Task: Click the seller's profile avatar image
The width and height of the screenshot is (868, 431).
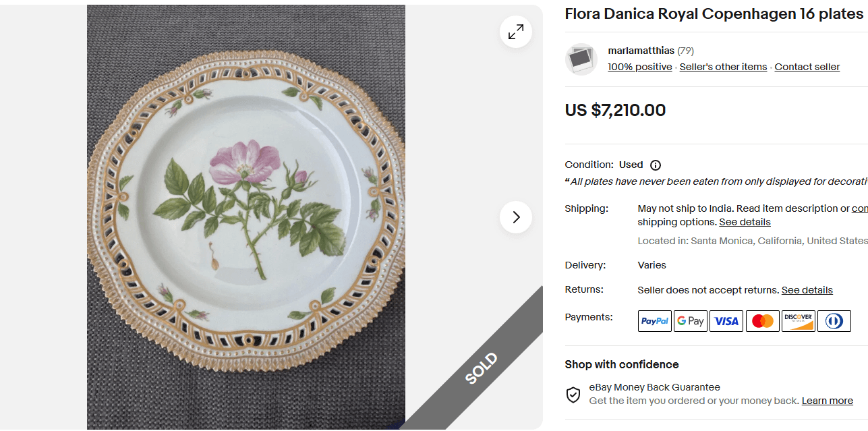Action: 581,59
